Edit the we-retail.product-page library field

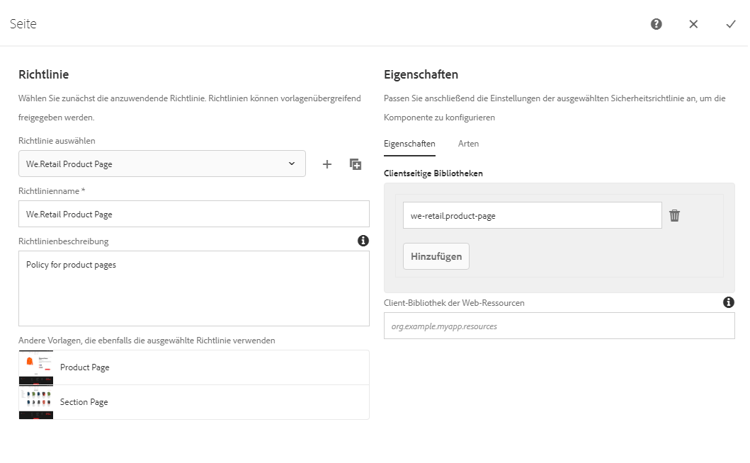point(532,215)
